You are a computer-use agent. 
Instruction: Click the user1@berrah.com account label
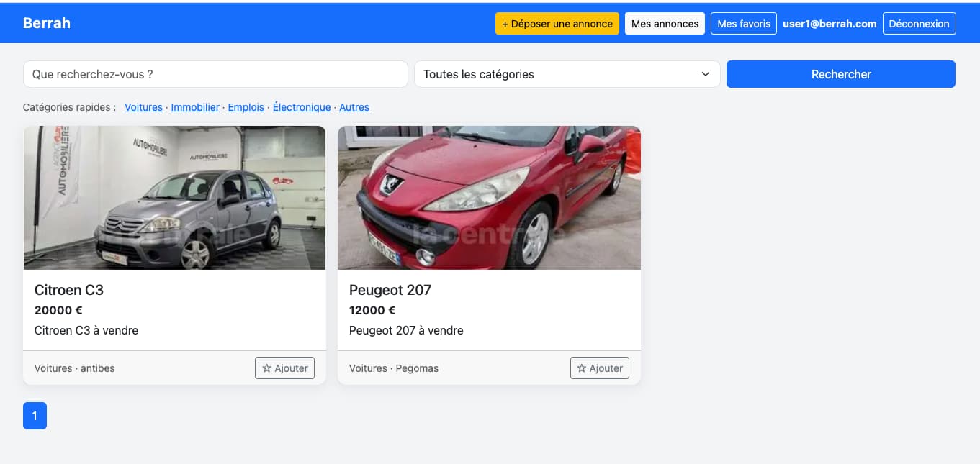pyautogui.click(x=830, y=24)
